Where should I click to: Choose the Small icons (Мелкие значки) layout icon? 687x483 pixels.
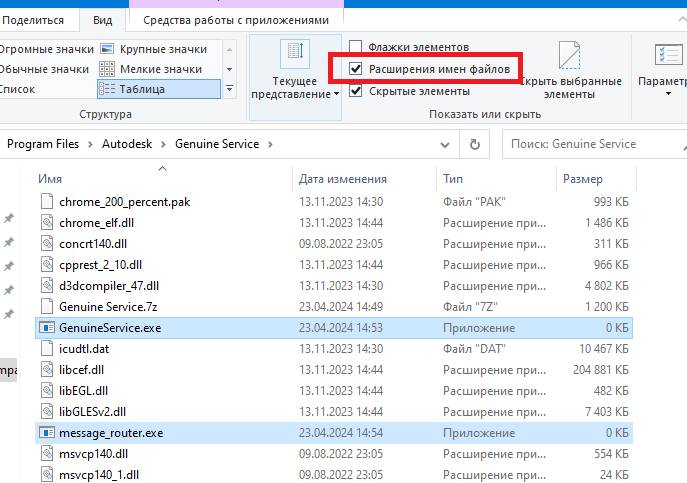pos(107,69)
